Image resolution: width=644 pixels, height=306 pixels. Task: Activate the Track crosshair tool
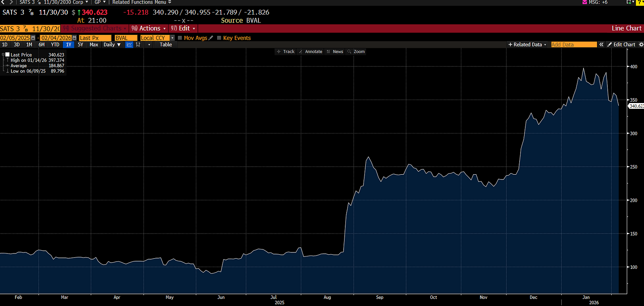(x=285, y=52)
